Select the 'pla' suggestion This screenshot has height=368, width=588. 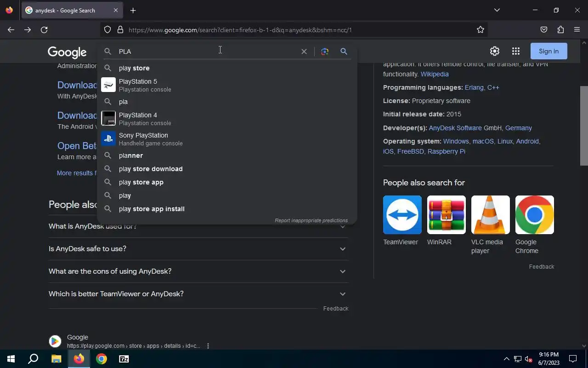[x=227, y=102]
